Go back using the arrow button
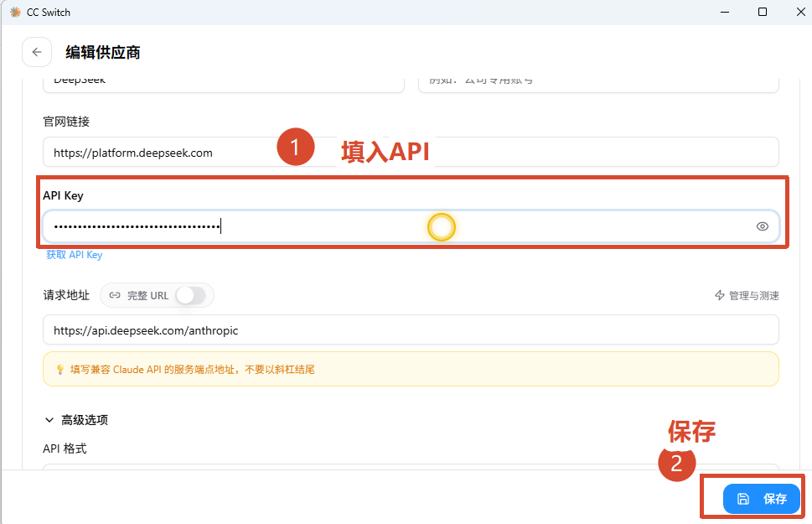This screenshot has width=812, height=524. tap(37, 52)
